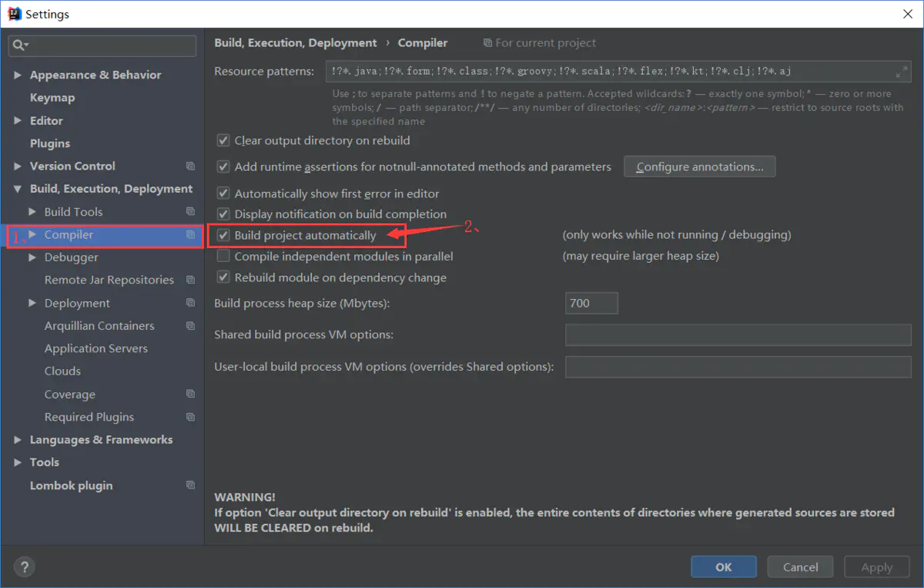Image resolution: width=924 pixels, height=588 pixels.
Task: Click project-level icon beside Version Control
Action: (x=190, y=166)
